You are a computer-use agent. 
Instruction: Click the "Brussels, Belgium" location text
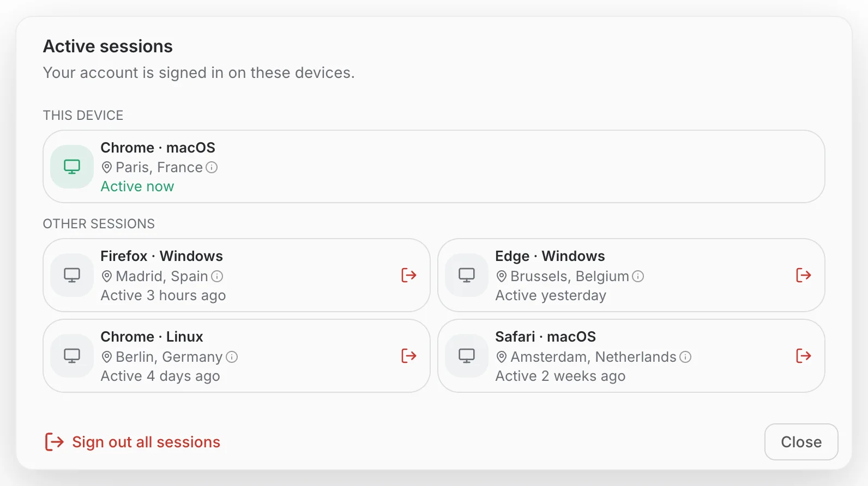tap(570, 276)
